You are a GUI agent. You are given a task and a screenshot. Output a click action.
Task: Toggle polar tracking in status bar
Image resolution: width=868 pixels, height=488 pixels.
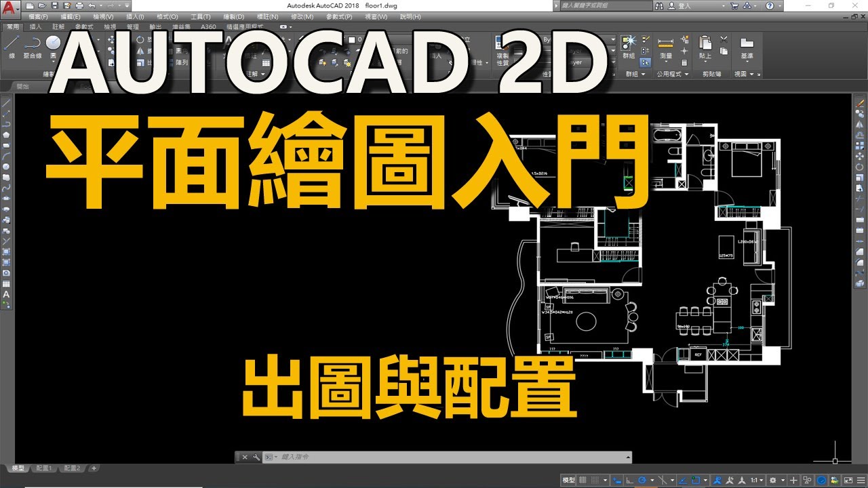(x=642, y=479)
